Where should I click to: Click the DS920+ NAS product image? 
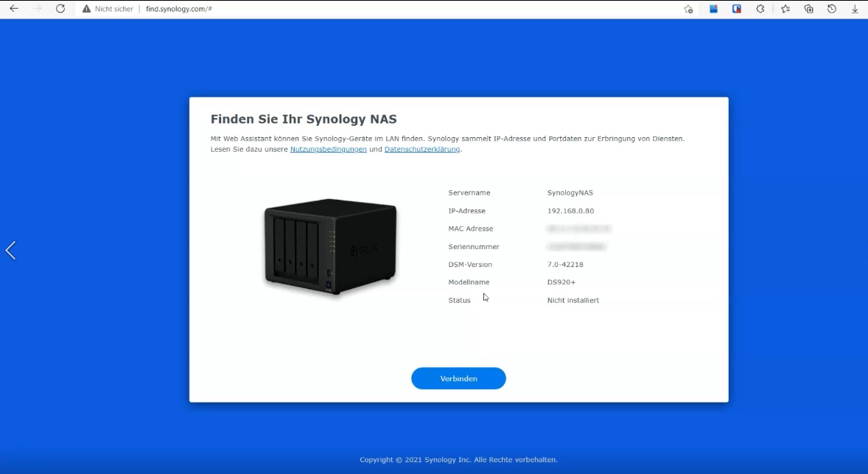coord(331,246)
